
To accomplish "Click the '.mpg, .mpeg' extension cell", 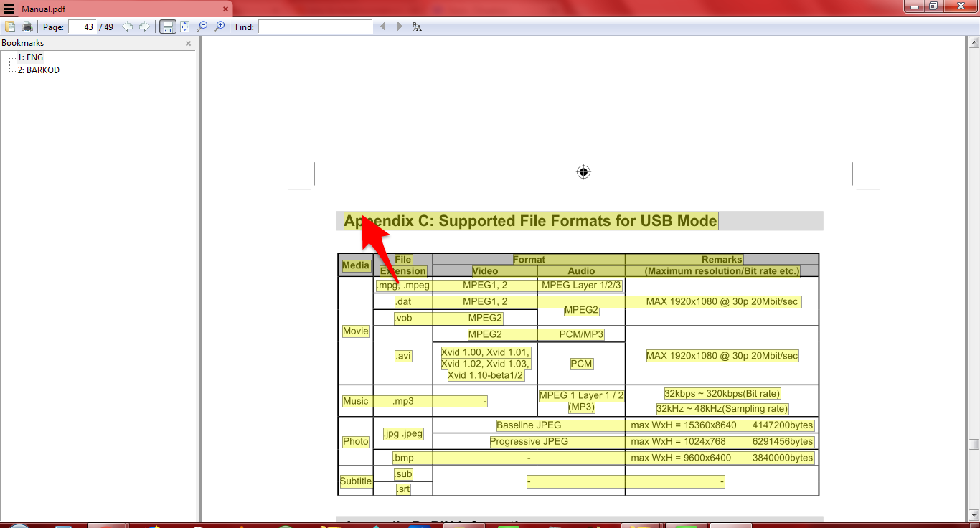I will pos(402,285).
